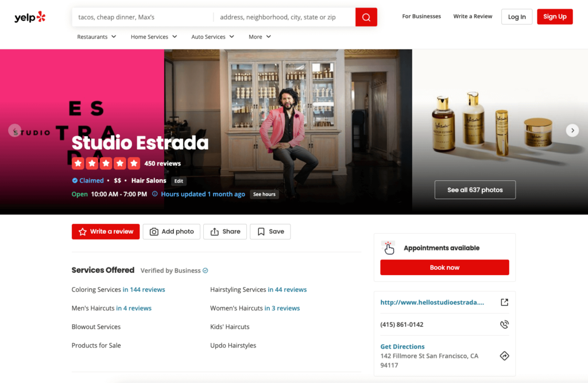Click the Studio Estrada business title
This screenshot has height=383, width=588.
point(140,143)
